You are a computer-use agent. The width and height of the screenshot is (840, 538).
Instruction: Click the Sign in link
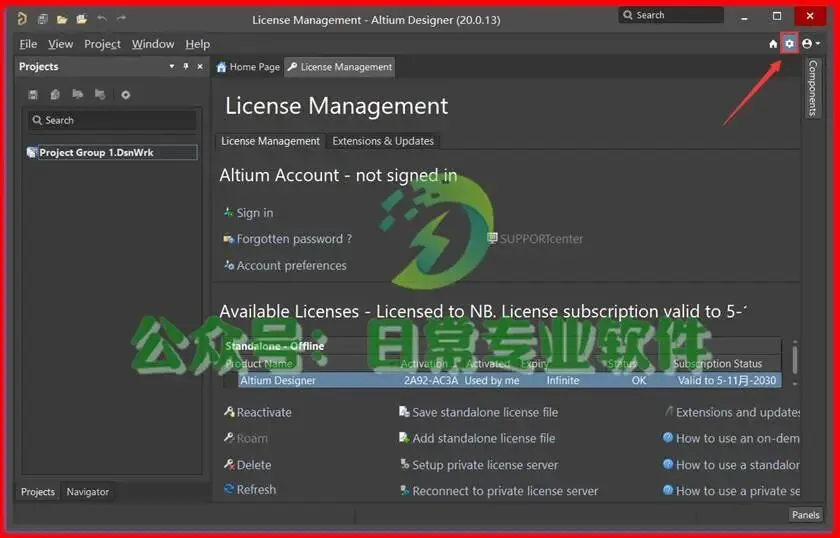tap(249, 213)
